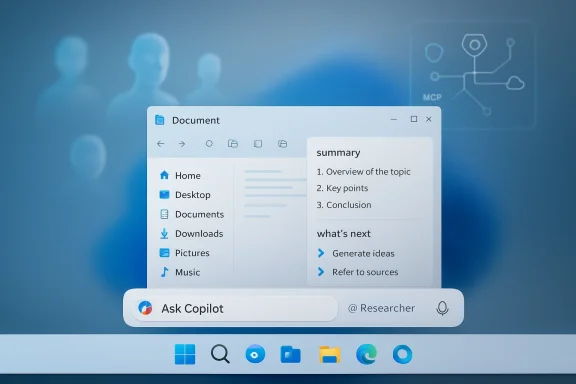Click the rightmost toolbar icon beside layout icon
The height and width of the screenshot is (384, 576).
[x=282, y=144]
